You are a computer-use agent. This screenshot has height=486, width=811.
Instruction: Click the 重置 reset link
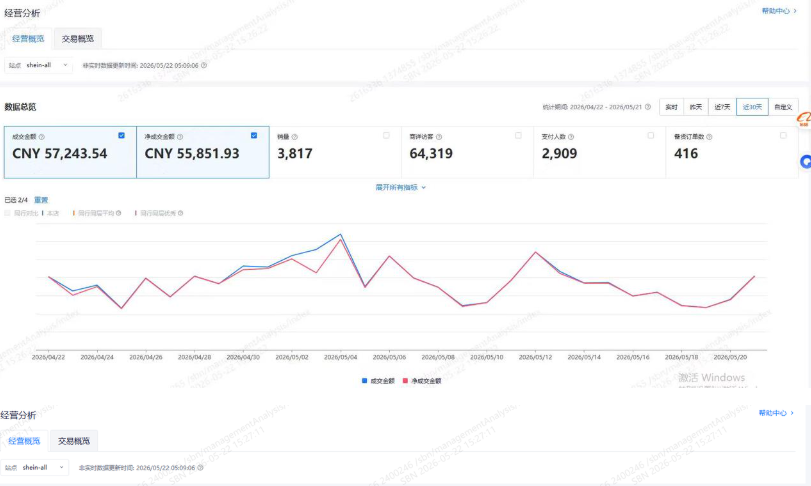41,200
